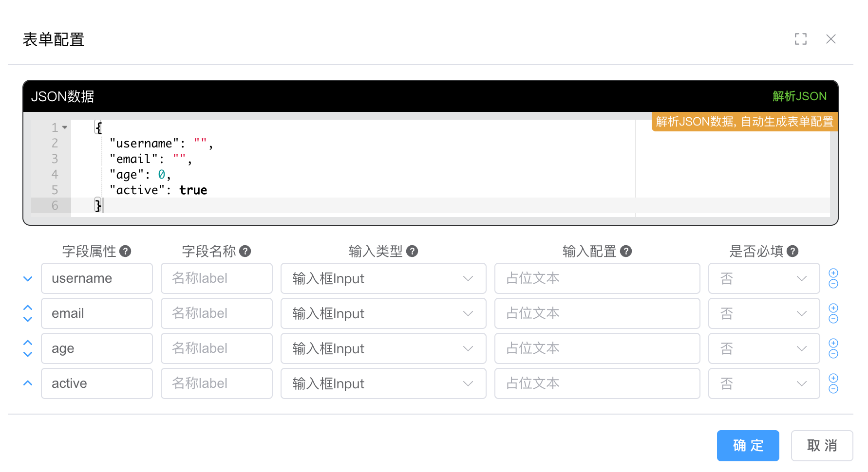The image size is (868, 472).
Task: Open input type dropdown for active row
Action: pos(383,383)
